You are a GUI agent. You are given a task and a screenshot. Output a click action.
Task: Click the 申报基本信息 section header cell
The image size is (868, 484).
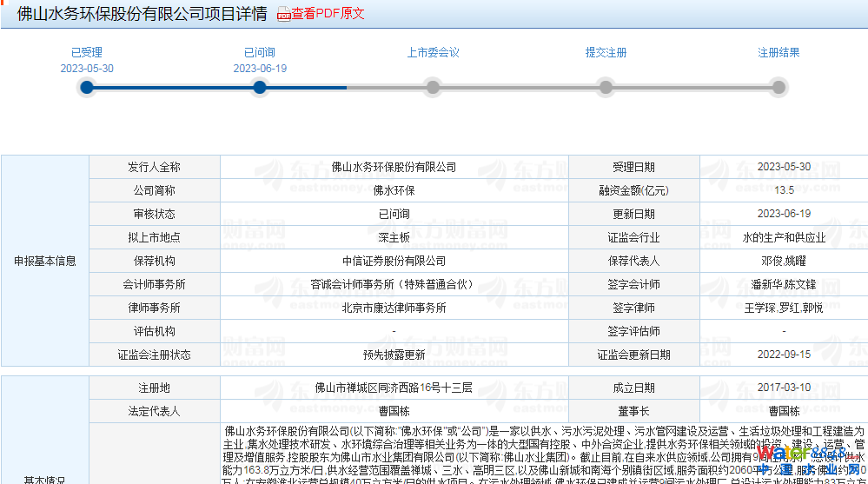pos(45,261)
